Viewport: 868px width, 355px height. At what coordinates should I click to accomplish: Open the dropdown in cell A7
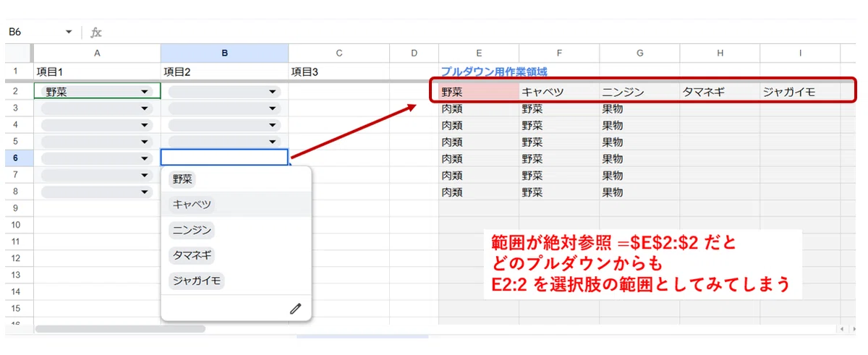(x=145, y=175)
